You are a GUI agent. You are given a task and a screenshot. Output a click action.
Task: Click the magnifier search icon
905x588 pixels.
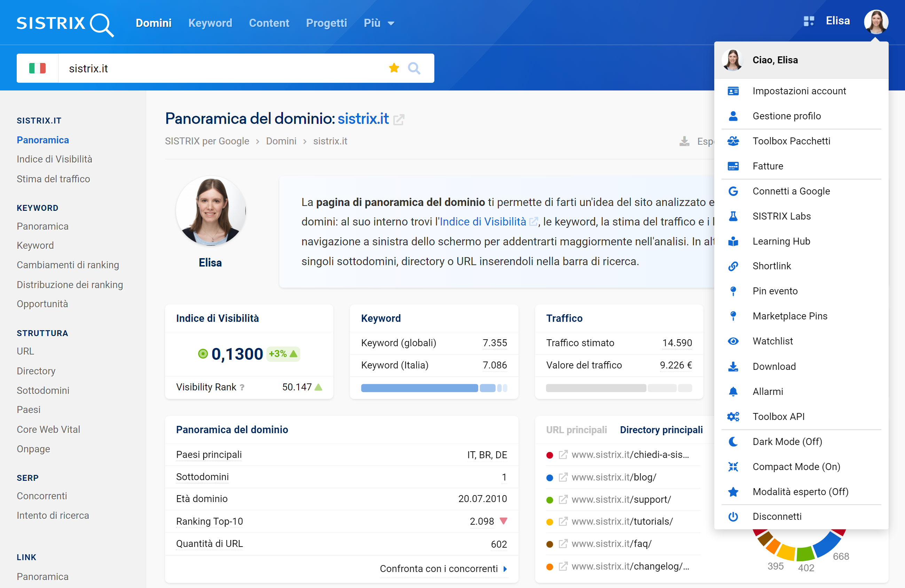(x=414, y=69)
